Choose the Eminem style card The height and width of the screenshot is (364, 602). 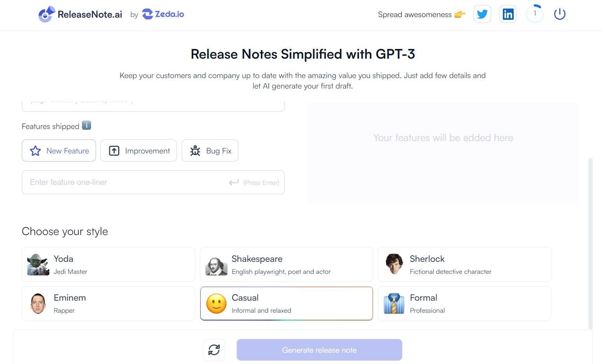click(x=108, y=304)
